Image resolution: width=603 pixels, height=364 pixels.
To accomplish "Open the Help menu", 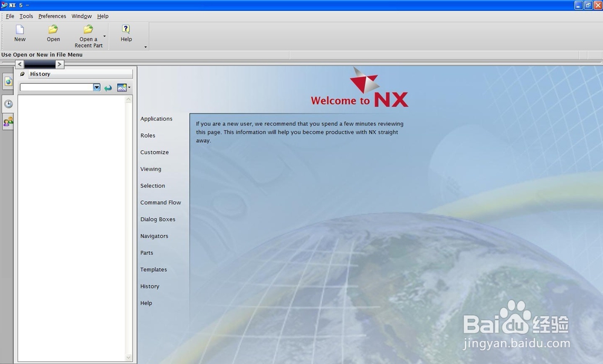I will 103,16.
